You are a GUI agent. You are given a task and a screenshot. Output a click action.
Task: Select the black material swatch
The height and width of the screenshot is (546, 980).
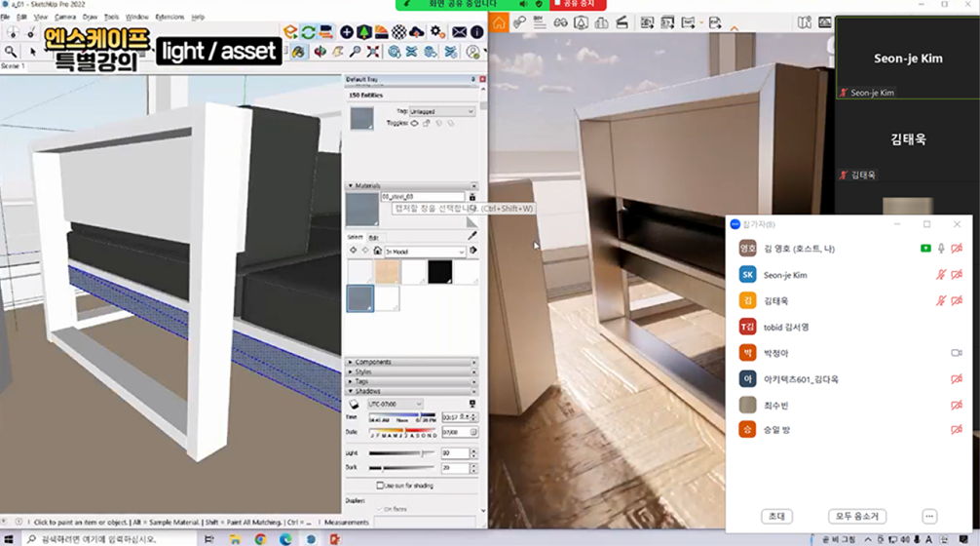440,272
